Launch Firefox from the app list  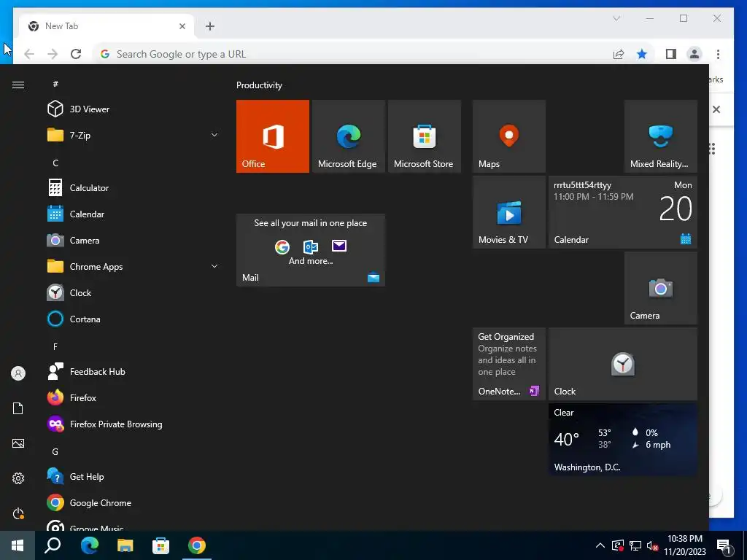click(x=133, y=397)
